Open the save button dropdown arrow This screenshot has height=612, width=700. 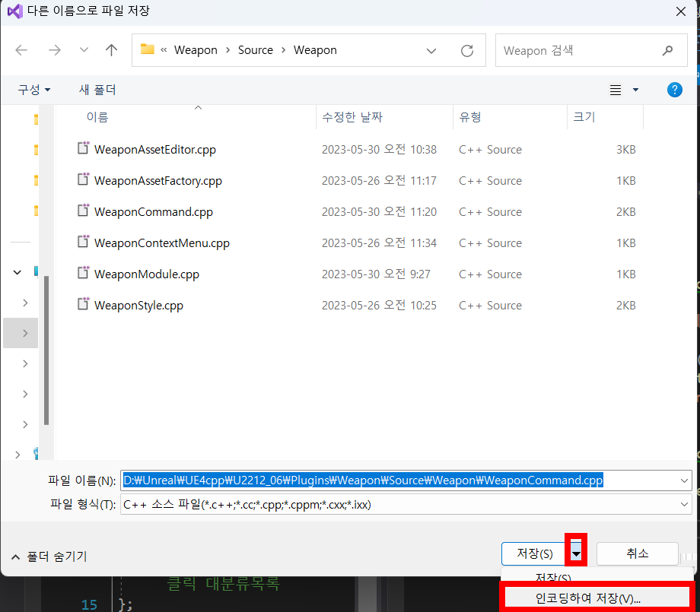(x=576, y=554)
